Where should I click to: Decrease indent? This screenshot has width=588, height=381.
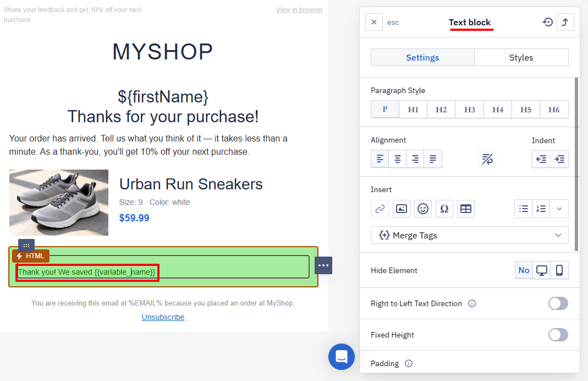(541, 159)
